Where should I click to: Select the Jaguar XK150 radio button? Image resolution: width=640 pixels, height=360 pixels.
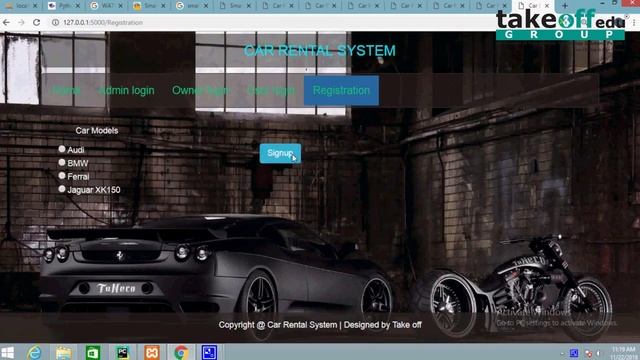click(x=62, y=189)
